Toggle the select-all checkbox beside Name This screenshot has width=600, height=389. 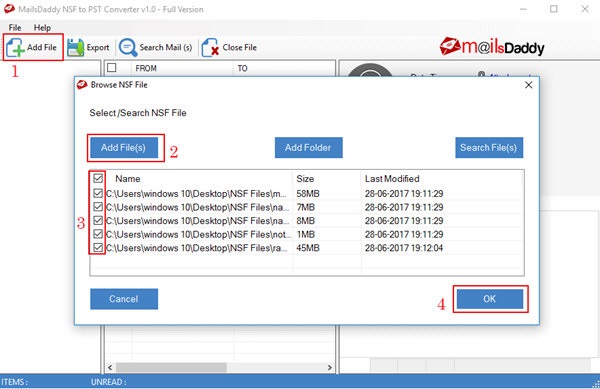coord(98,178)
